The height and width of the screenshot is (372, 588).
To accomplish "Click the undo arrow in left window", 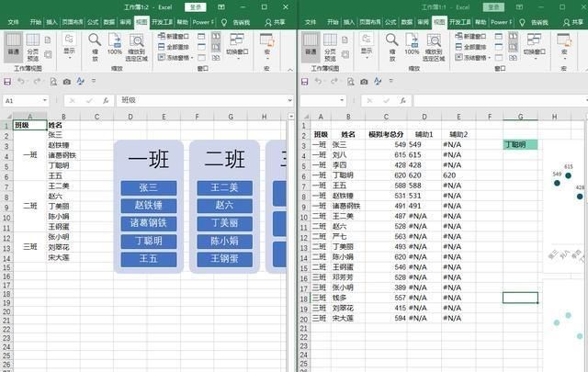I will (x=21, y=82).
